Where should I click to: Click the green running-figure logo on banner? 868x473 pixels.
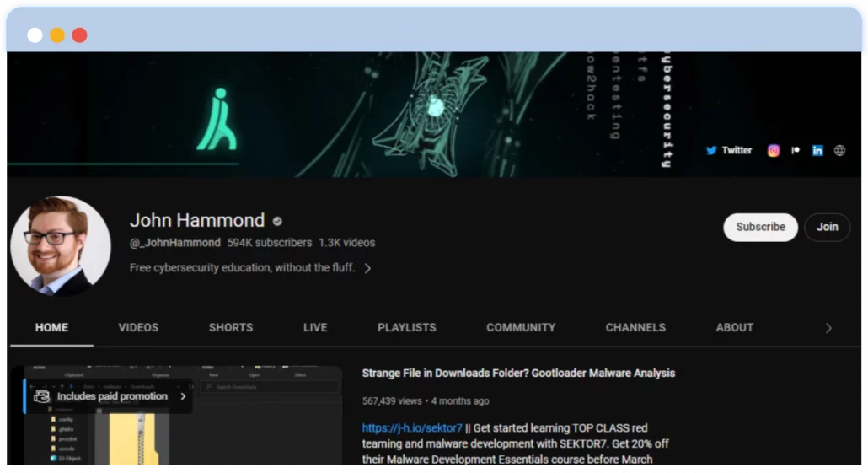click(217, 119)
